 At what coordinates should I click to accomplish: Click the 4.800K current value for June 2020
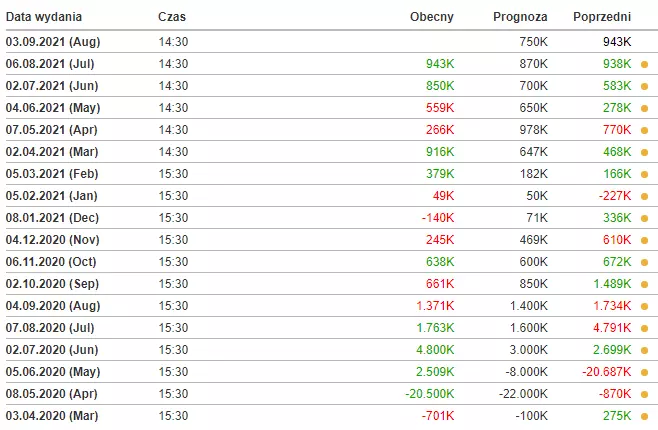[435, 350]
